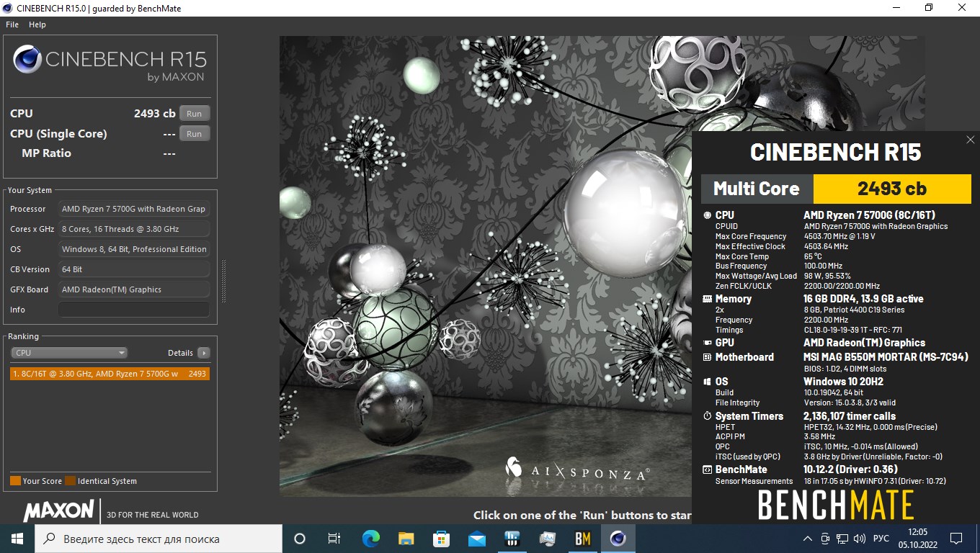Viewport: 980px width, 553px height.
Task: Open volume speaker tray icon
Action: 859,539
